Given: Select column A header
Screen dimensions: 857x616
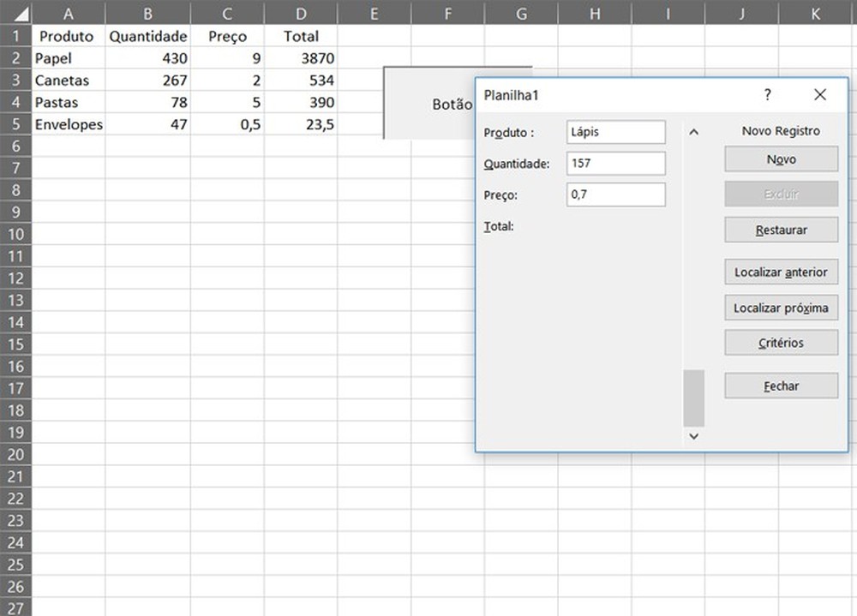Looking at the screenshot, I should pyautogui.click(x=68, y=14).
